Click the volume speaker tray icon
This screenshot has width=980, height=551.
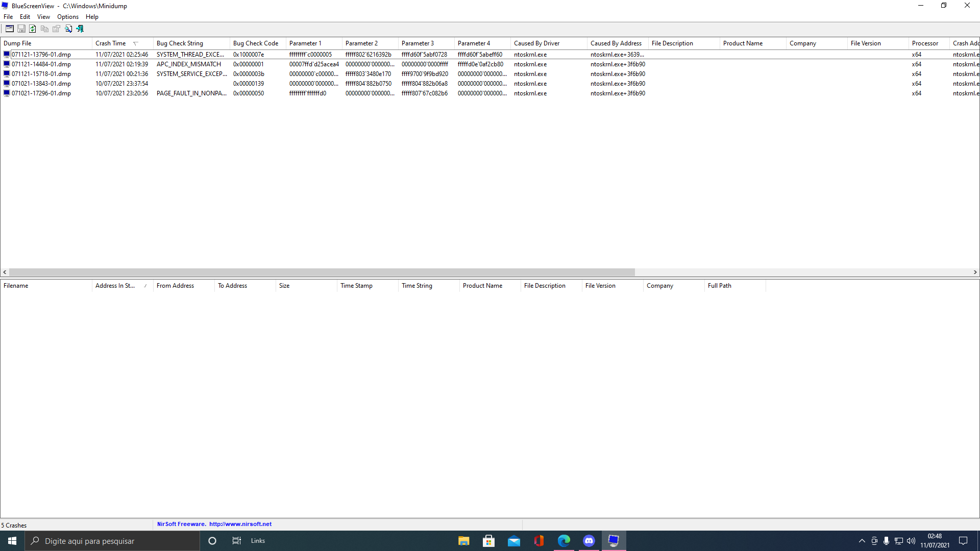point(911,541)
